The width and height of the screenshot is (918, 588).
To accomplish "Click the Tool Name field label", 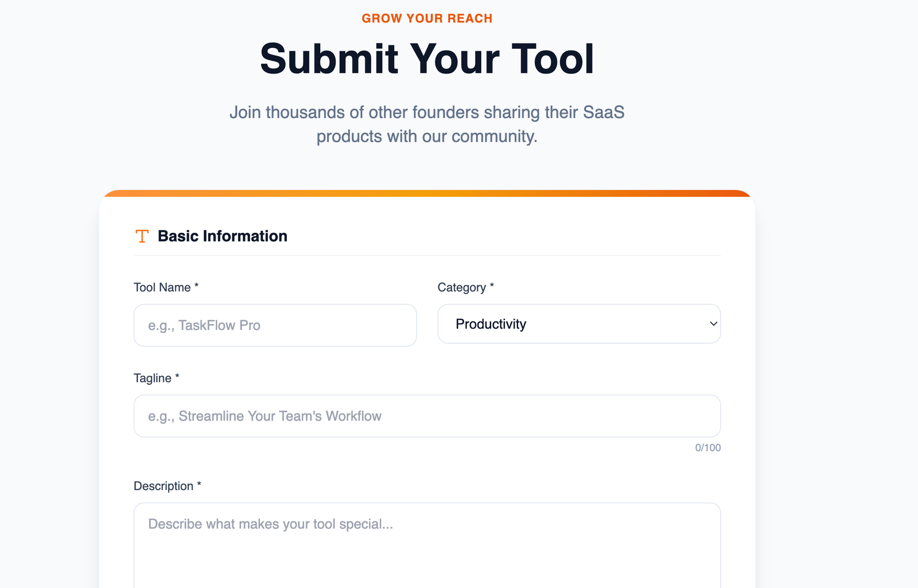I will (162, 287).
